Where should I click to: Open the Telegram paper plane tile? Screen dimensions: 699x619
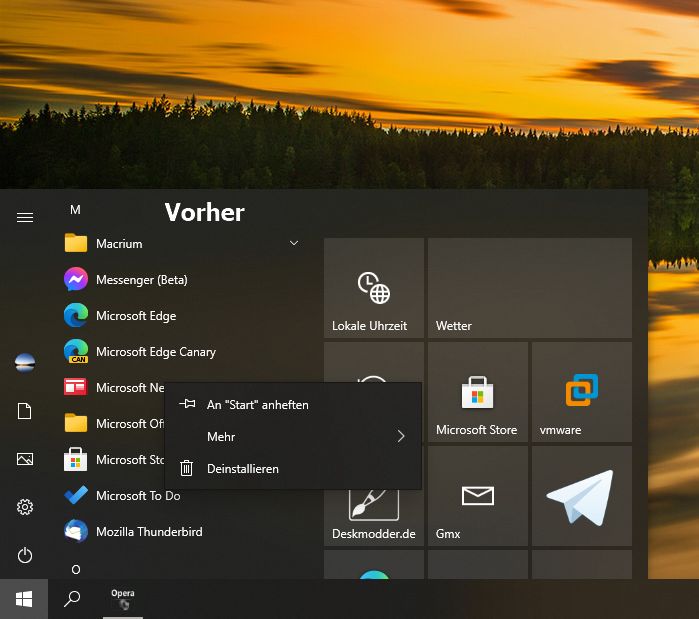coord(582,496)
